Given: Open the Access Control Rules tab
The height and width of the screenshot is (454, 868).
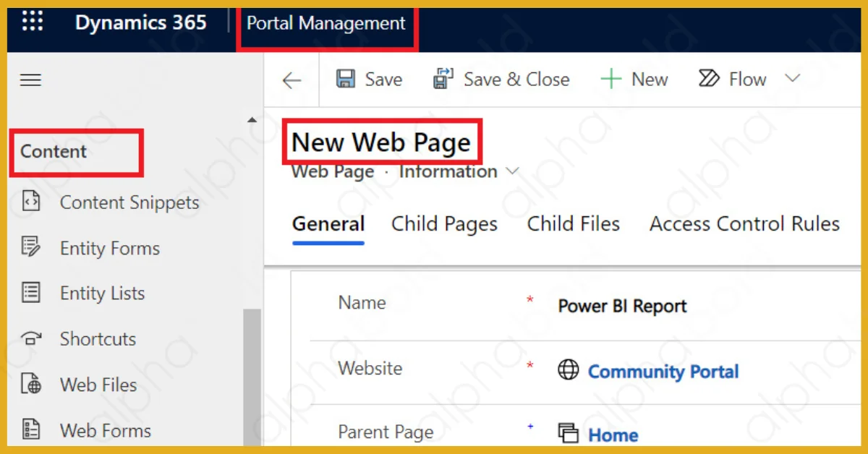Looking at the screenshot, I should (x=745, y=224).
